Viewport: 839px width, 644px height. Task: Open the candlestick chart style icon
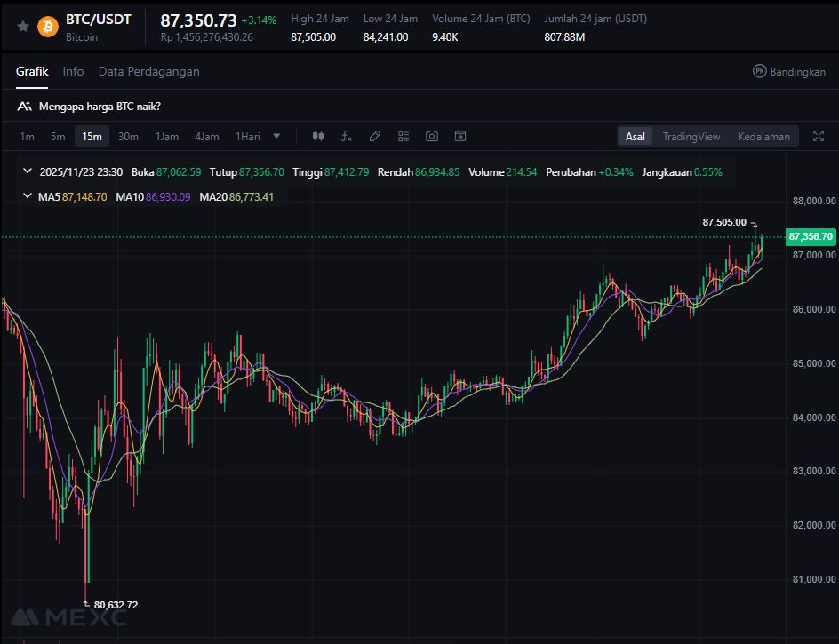(318, 136)
